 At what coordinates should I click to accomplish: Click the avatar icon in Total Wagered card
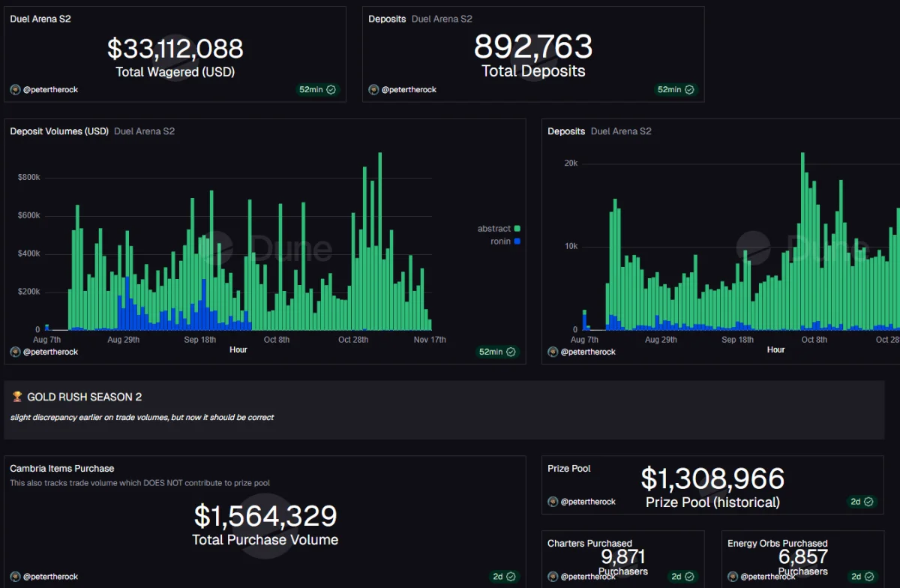pyautogui.click(x=15, y=90)
